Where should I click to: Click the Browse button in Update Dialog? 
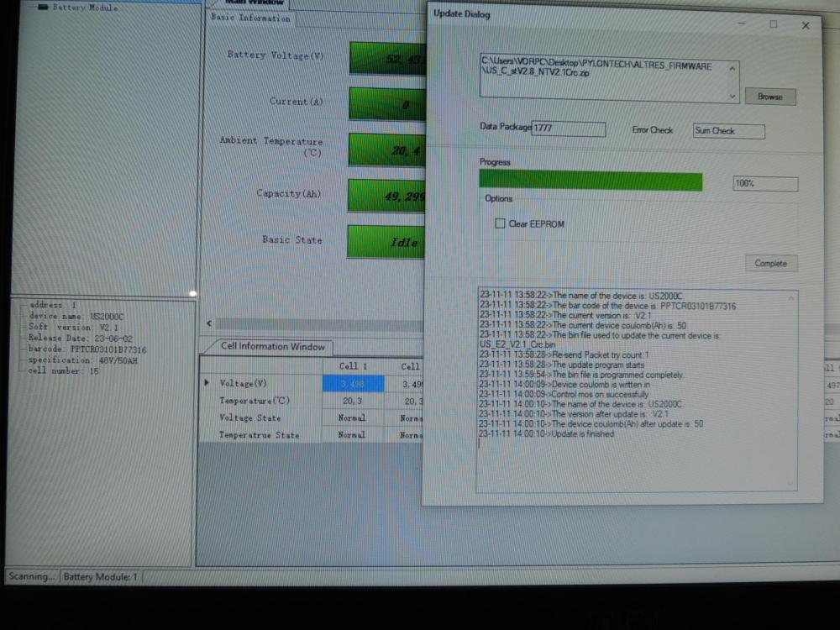(x=769, y=97)
